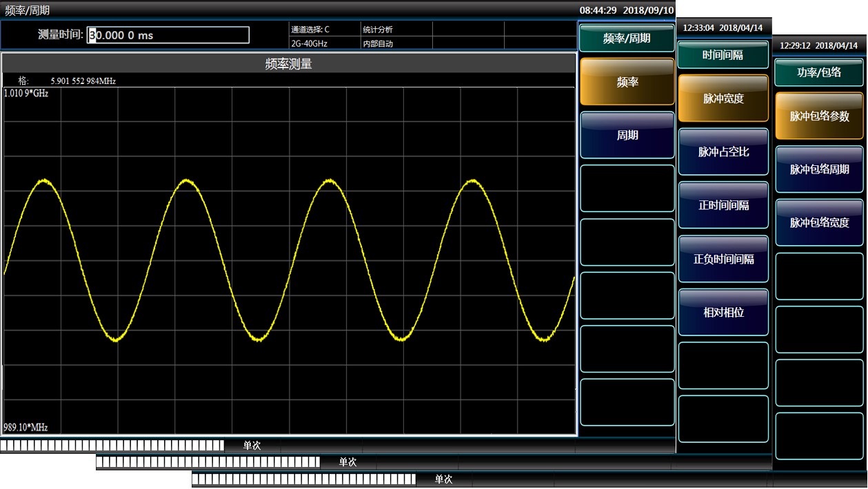
Task: Select the 脉冲宽度 softkey
Action: [x=723, y=98]
